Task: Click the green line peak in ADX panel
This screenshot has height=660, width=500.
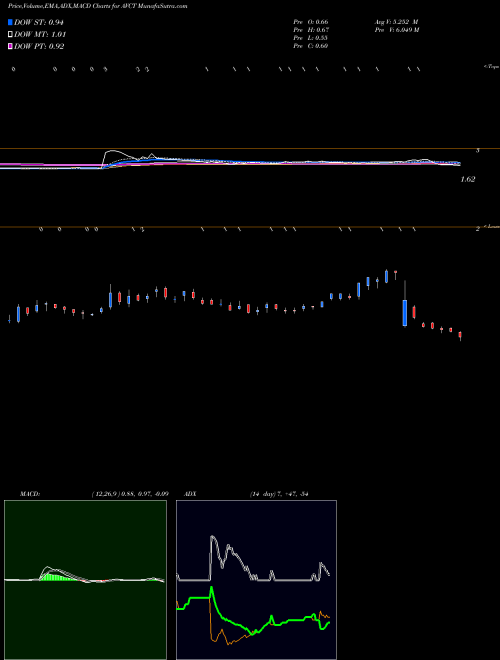Action: click(211, 588)
